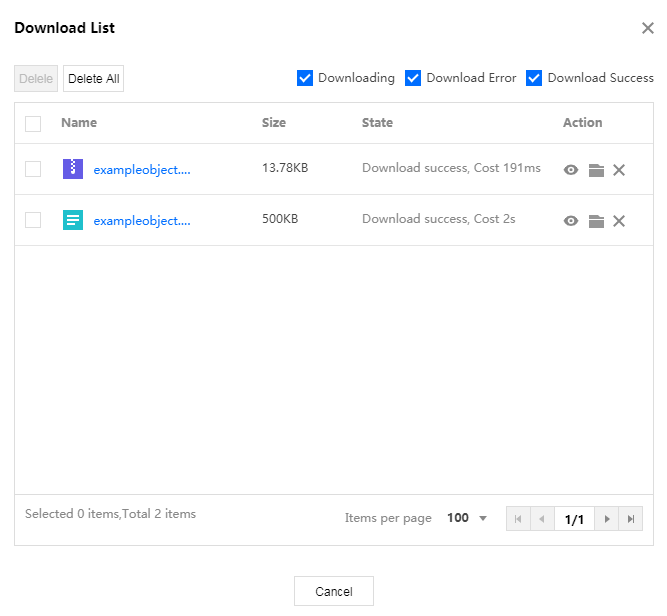Click the teal text document file icon
The image size is (667, 616).
tap(73, 220)
